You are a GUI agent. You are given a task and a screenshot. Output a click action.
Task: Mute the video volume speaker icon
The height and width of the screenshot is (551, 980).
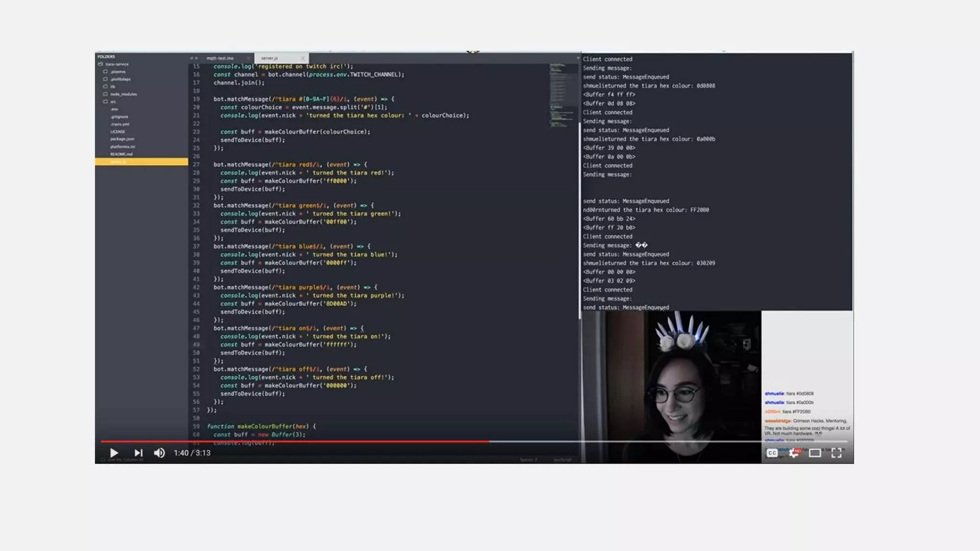[159, 453]
